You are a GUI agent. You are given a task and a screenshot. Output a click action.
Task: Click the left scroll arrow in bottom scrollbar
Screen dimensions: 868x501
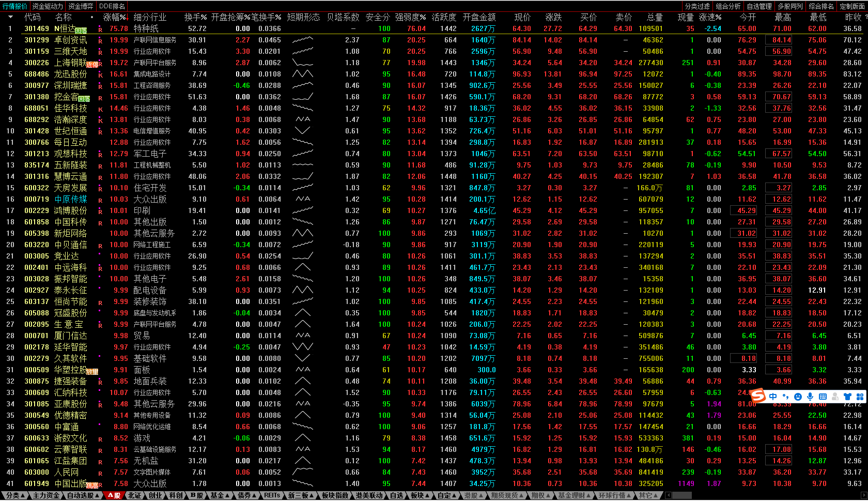click(x=668, y=495)
